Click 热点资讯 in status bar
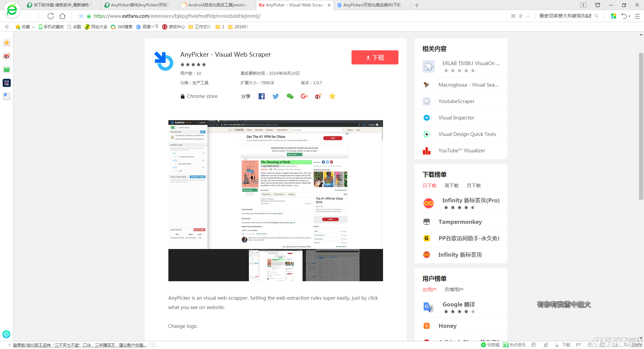The width and height of the screenshot is (644, 349). [x=514, y=345]
